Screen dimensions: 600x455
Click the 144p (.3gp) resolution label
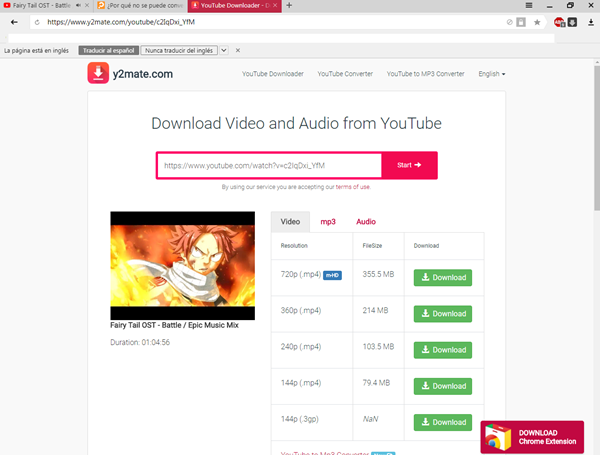pos(300,419)
